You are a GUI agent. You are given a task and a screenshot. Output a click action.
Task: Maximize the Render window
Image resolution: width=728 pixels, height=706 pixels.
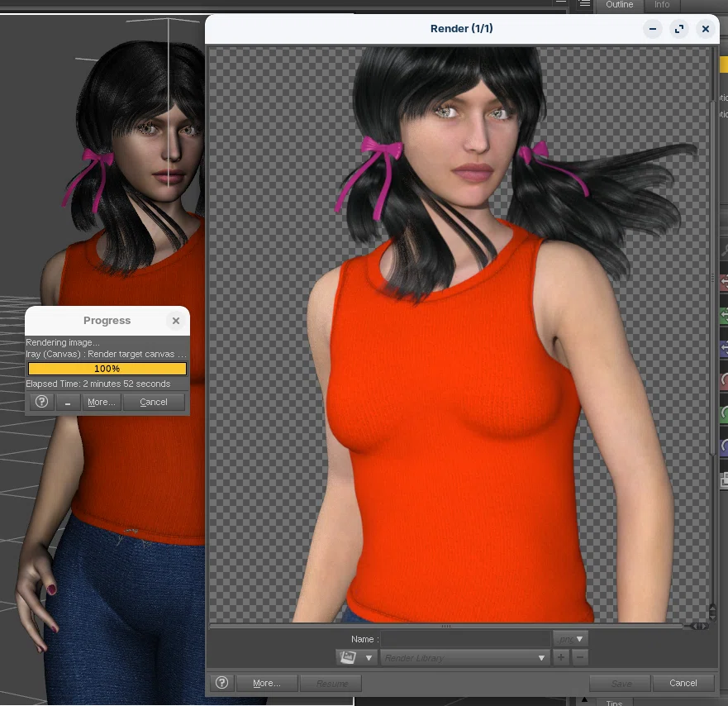(x=679, y=29)
